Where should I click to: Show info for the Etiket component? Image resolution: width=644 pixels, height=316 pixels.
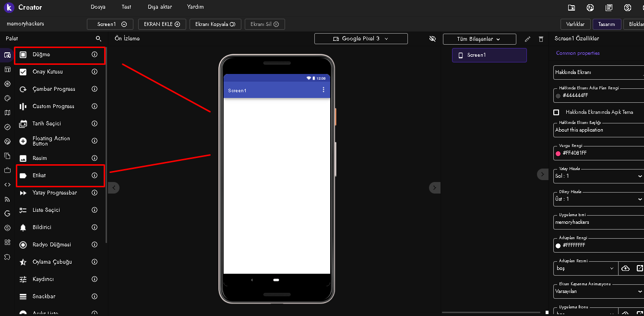point(95,175)
